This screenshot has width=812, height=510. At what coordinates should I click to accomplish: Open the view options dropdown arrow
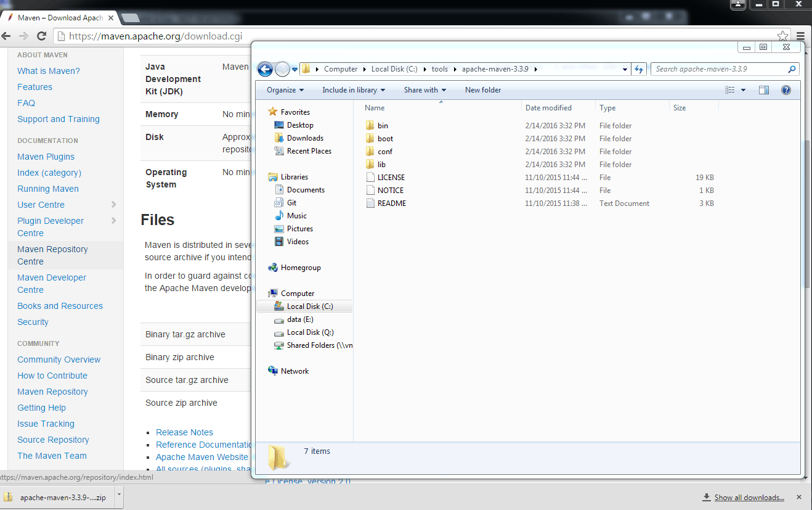(743, 90)
